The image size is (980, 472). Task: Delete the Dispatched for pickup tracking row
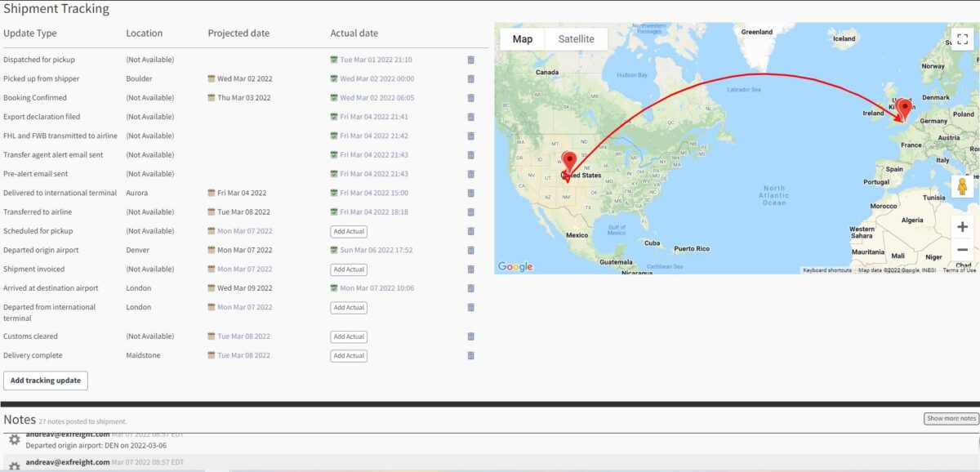(470, 60)
